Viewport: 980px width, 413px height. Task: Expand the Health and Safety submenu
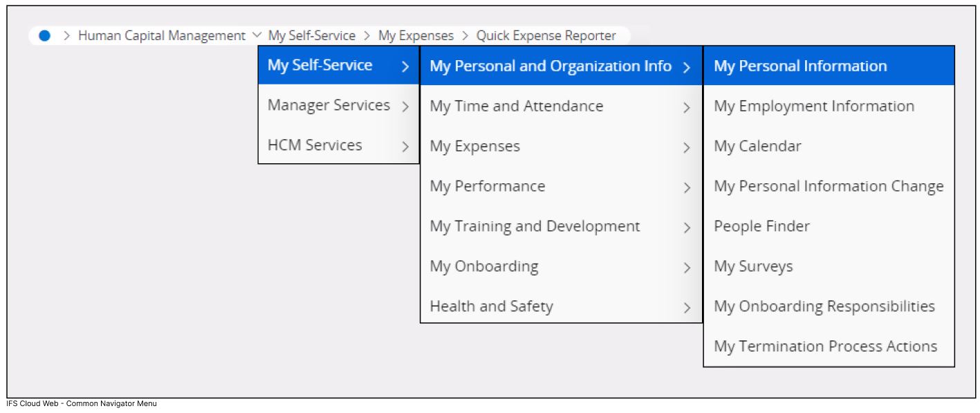pyautogui.click(x=686, y=306)
